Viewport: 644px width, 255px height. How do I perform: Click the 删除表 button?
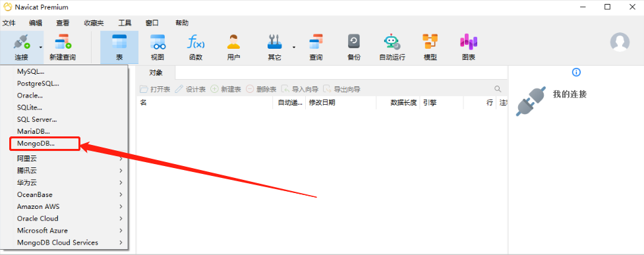[261, 89]
